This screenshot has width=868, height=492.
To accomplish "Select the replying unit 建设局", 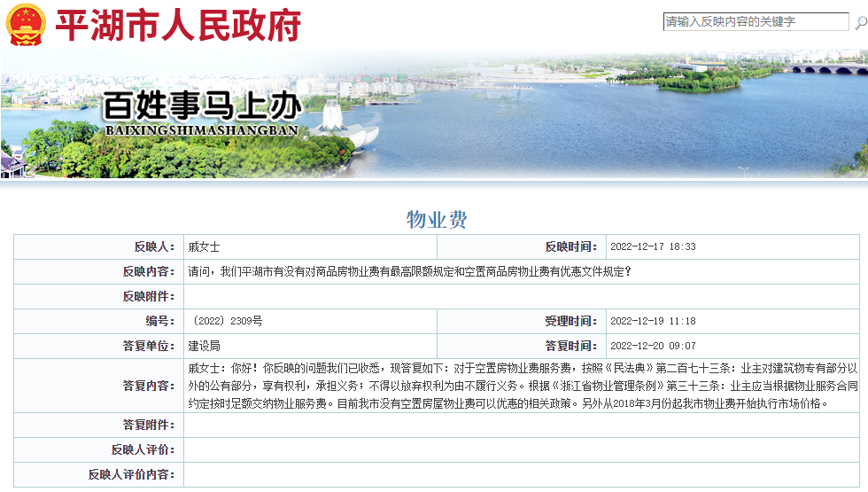I will click(x=204, y=347).
